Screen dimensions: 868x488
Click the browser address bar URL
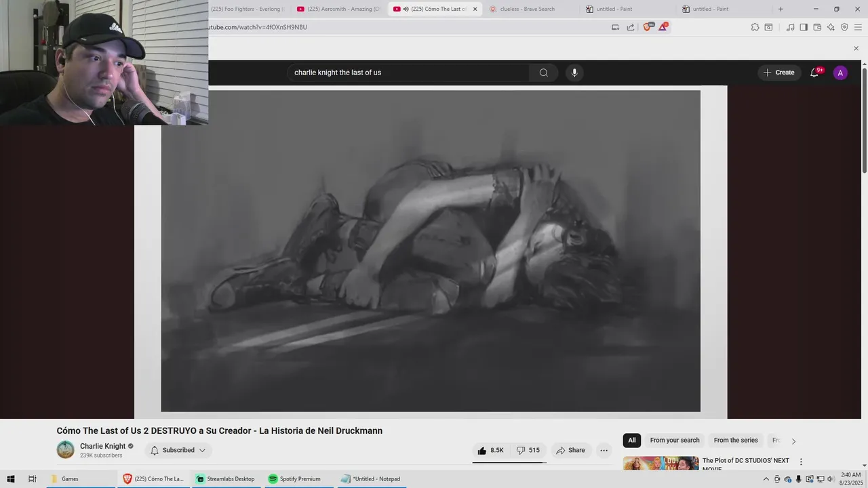coord(258,27)
